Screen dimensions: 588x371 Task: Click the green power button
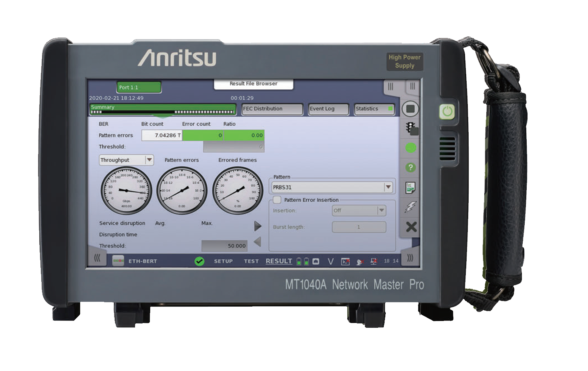447,112
